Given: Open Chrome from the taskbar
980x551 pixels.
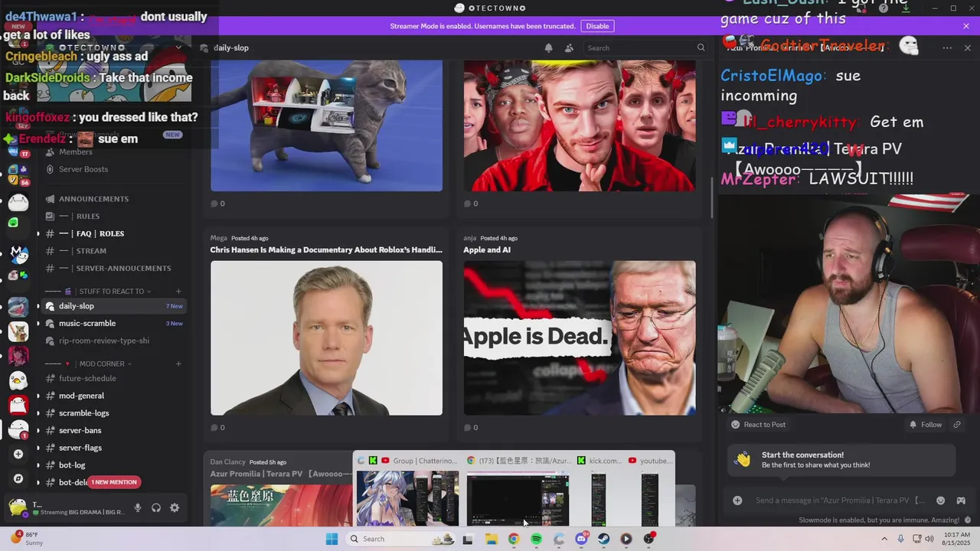Looking at the screenshot, I should pyautogui.click(x=514, y=539).
